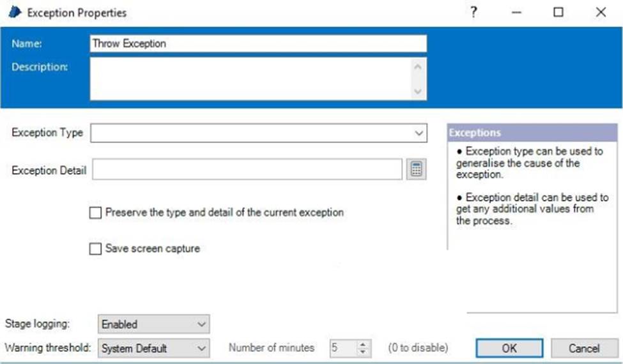This screenshot has height=364, width=623.
Task: Decrease number of minutes with down arrow
Action: click(x=363, y=352)
